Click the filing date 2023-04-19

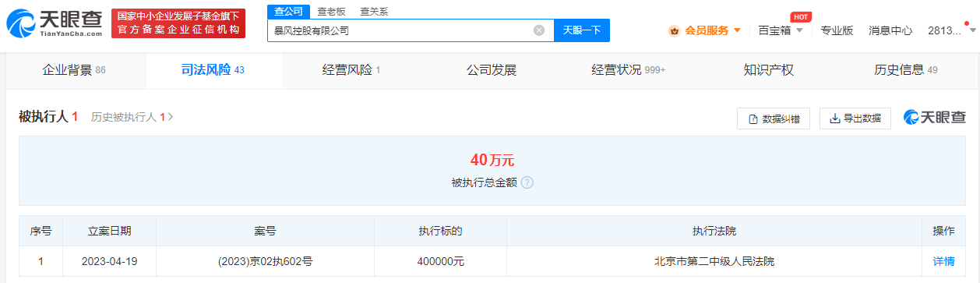tap(110, 262)
